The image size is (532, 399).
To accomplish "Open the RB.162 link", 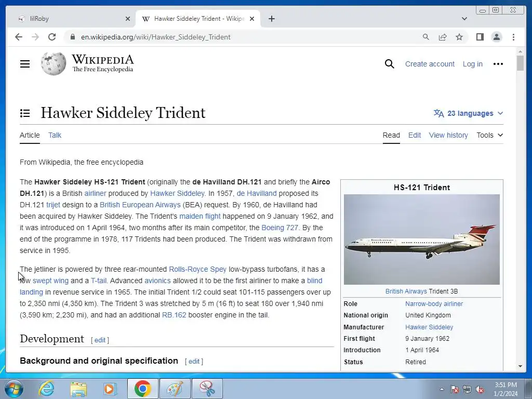I will click(174, 315).
